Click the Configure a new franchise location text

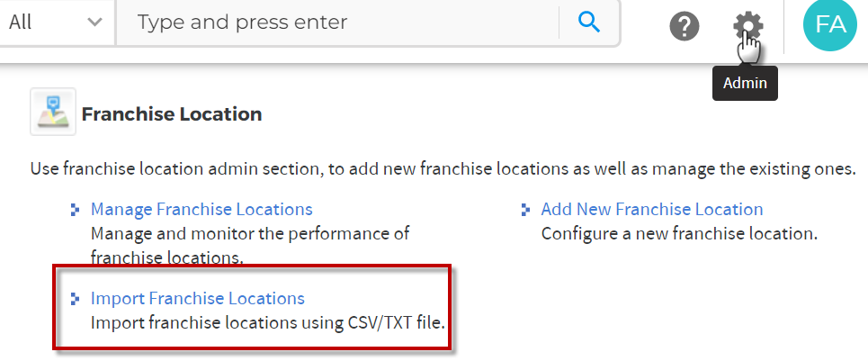pos(679,234)
